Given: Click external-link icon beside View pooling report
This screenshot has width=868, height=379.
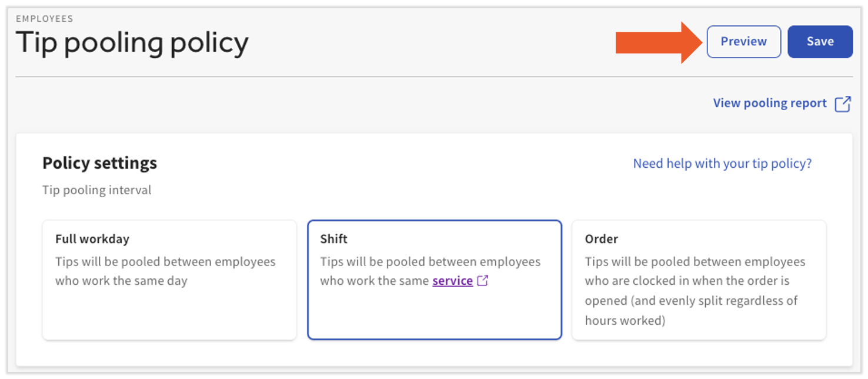Looking at the screenshot, I should [x=843, y=104].
